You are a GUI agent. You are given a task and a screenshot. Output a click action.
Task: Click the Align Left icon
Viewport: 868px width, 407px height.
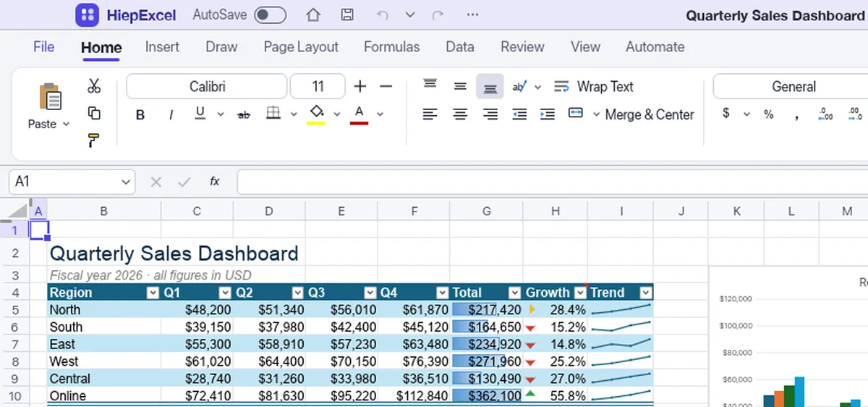tap(430, 114)
